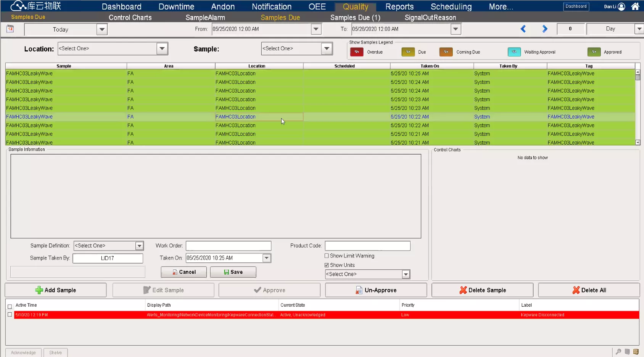Open the To date picker dropdown
Image resolution: width=644 pixels, height=357 pixels.
click(x=456, y=29)
